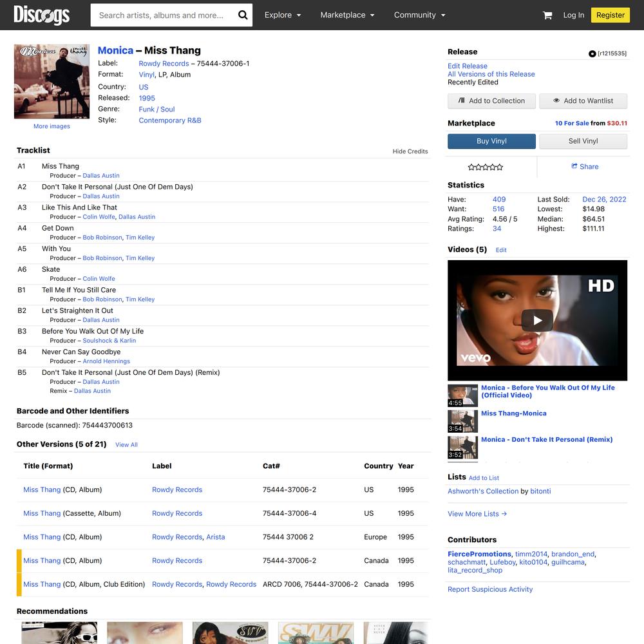Screen dimensions: 644x644
Task: Click the Miss Thang album cover
Action: (x=52, y=81)
